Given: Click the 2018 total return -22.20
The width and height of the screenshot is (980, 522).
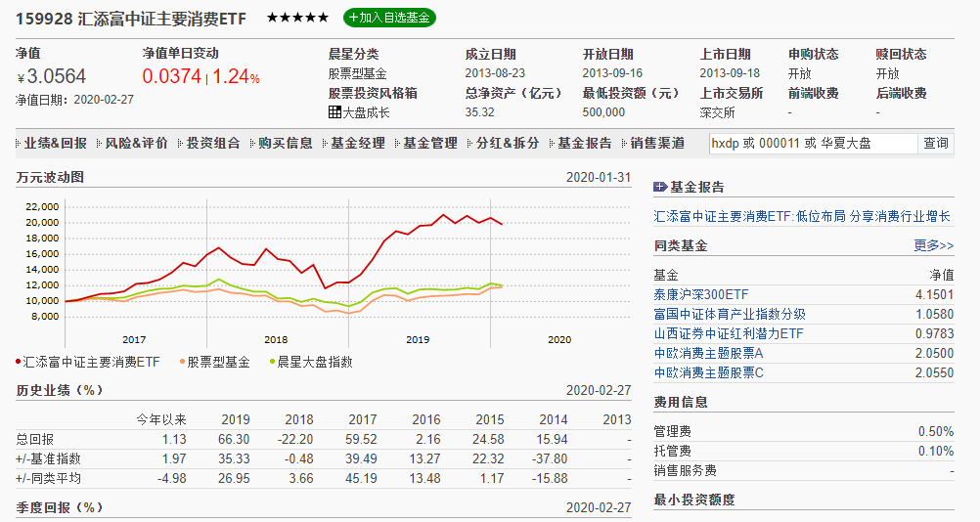Looking at the screenshot, I should [295, 439].
